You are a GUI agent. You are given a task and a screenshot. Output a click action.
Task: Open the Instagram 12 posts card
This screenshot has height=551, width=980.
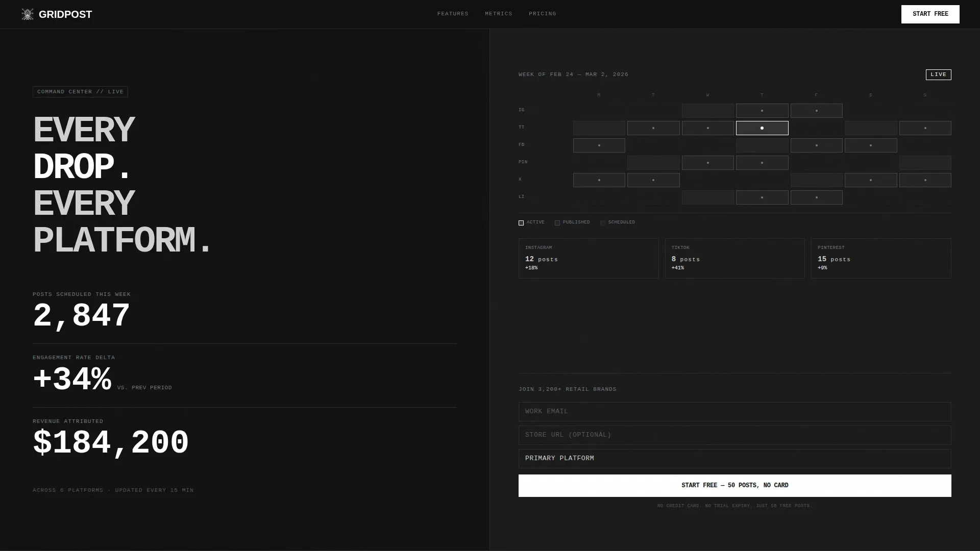589,258
